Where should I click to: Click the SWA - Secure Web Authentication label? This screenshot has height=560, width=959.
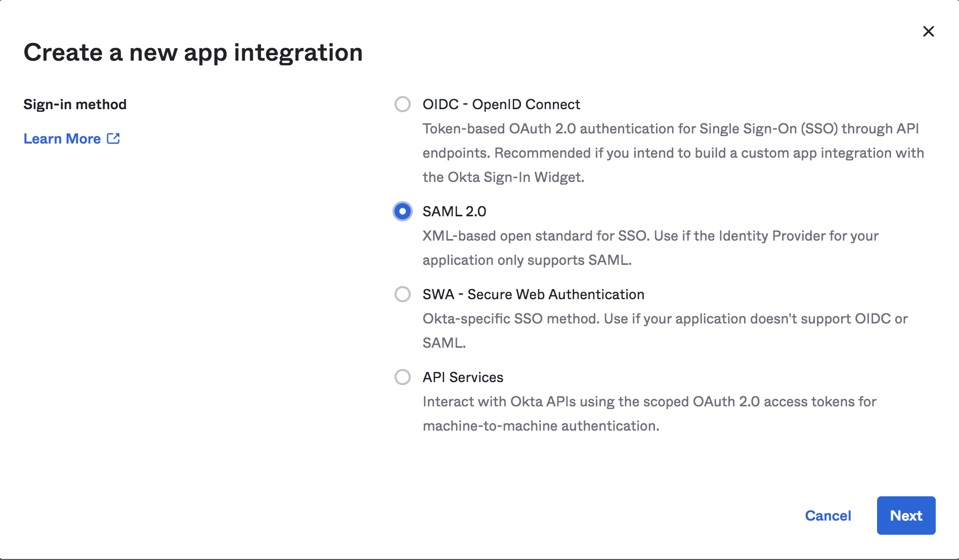pyautogui.click(x=533, y=294)
